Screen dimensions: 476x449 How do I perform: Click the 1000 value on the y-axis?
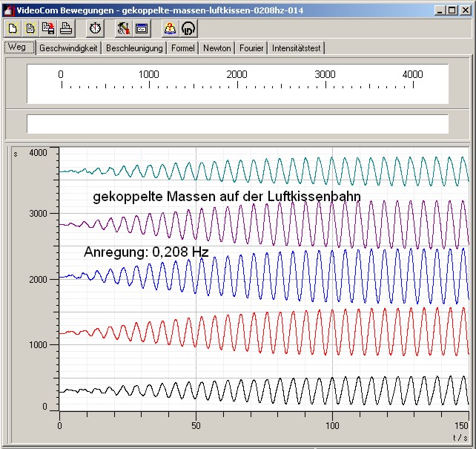[38, 345]
